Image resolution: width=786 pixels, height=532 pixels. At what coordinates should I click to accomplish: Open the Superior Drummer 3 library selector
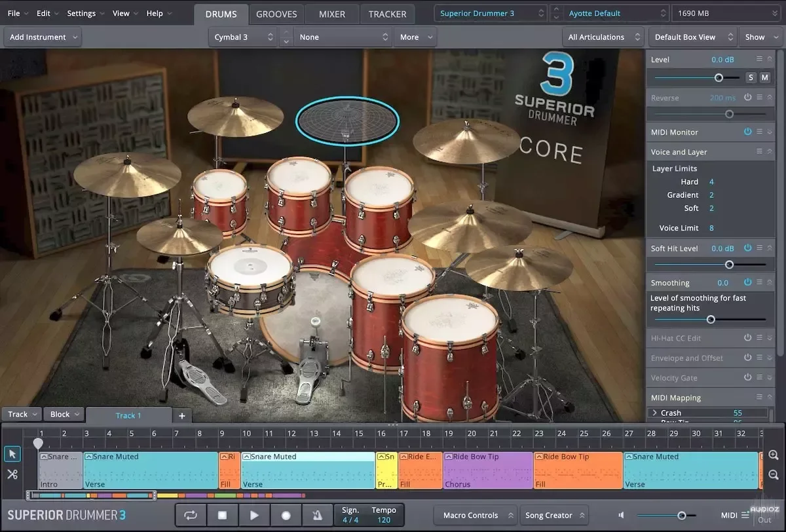point(491,13)
